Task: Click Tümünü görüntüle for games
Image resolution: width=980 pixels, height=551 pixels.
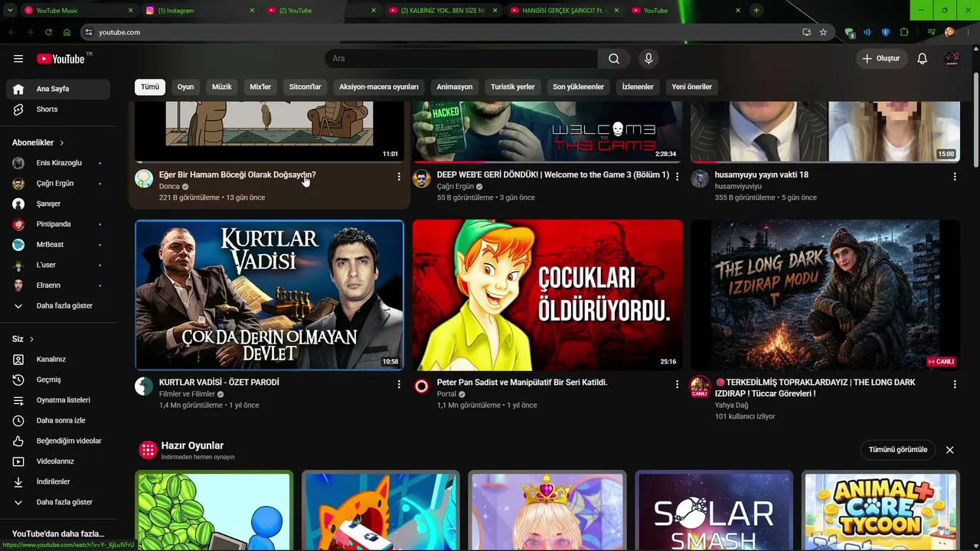Action: click(x=898, y=450)
